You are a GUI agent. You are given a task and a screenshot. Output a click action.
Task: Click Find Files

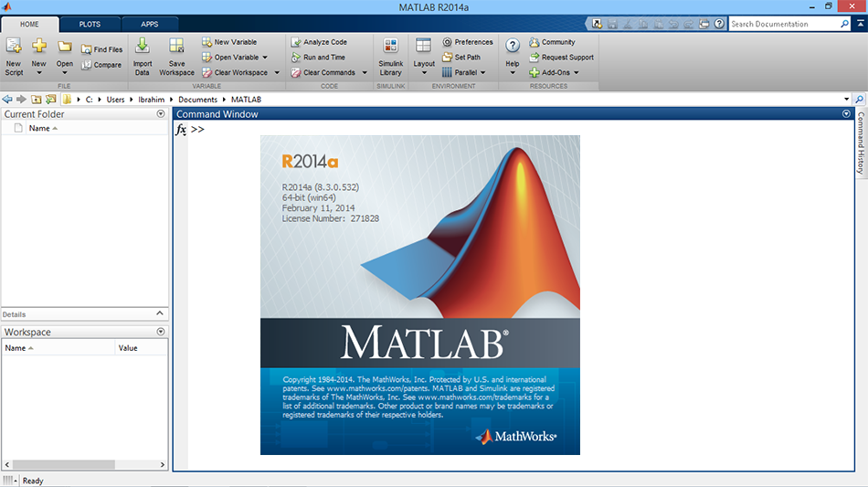click(x=101, y=49)
